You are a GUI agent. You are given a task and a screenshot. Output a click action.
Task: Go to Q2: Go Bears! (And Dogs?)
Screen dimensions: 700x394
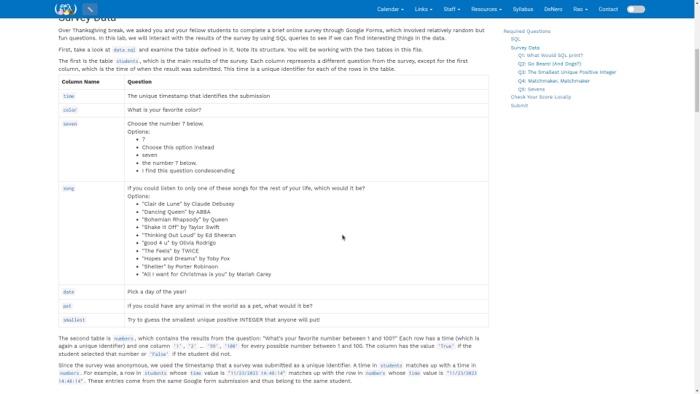coord(549,64)
